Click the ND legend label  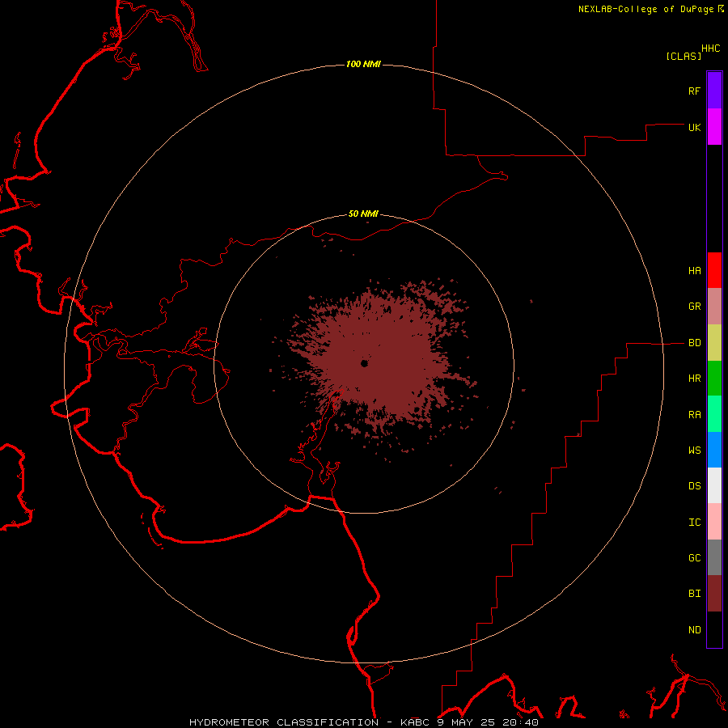tap(694, 629)
